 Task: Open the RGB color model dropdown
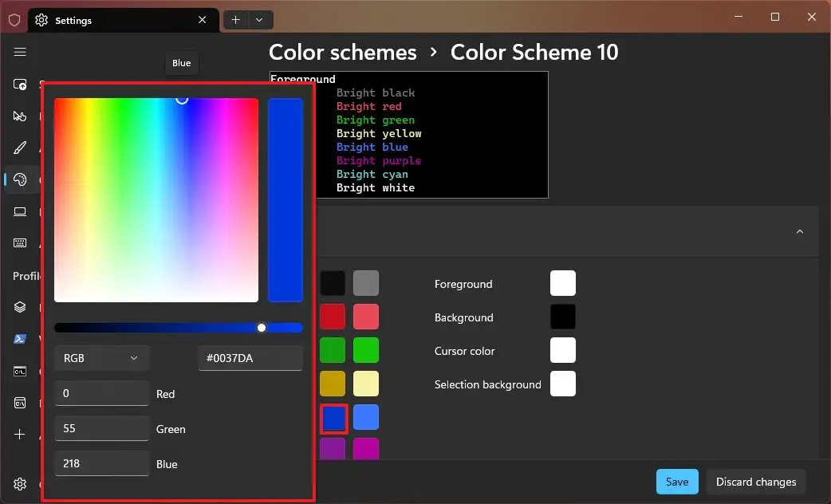tap(101, 358)
